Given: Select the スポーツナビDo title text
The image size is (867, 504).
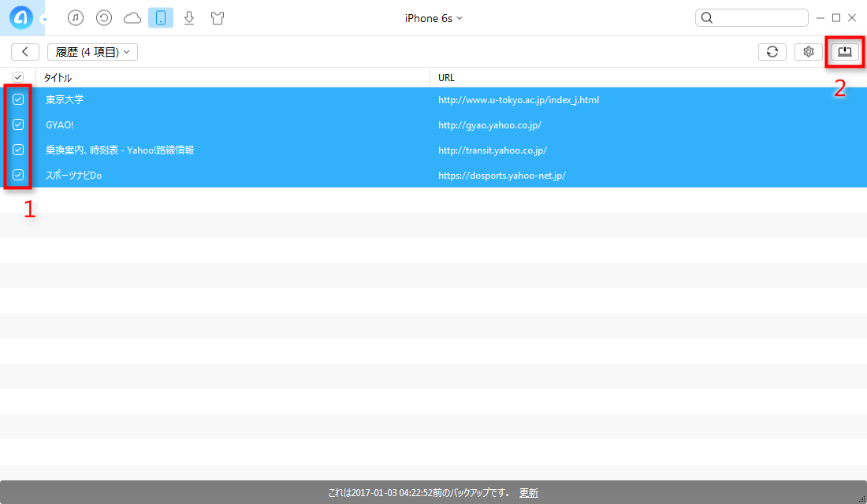Looking at the screenshot, I should pyautogui.click(x=73, y=176).
